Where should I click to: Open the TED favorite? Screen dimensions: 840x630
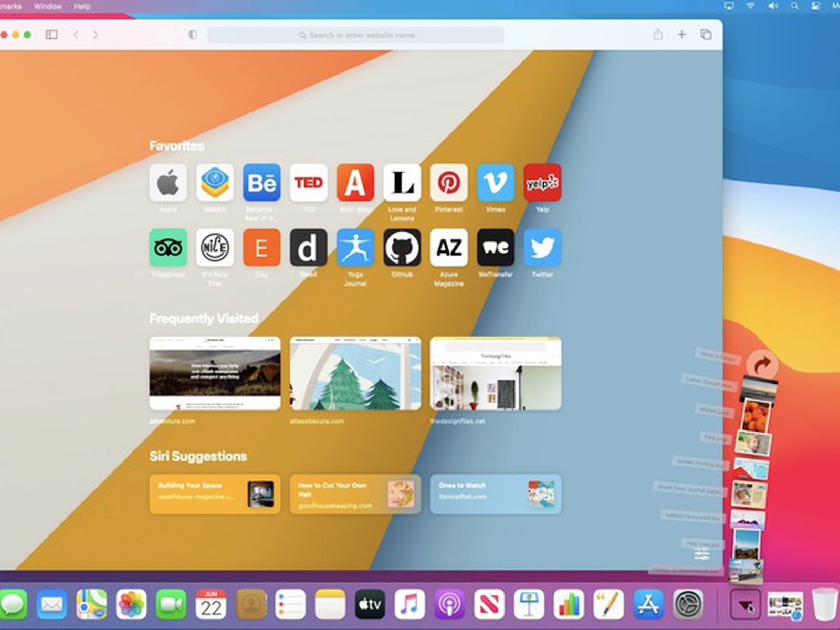[x=309, y=182]
